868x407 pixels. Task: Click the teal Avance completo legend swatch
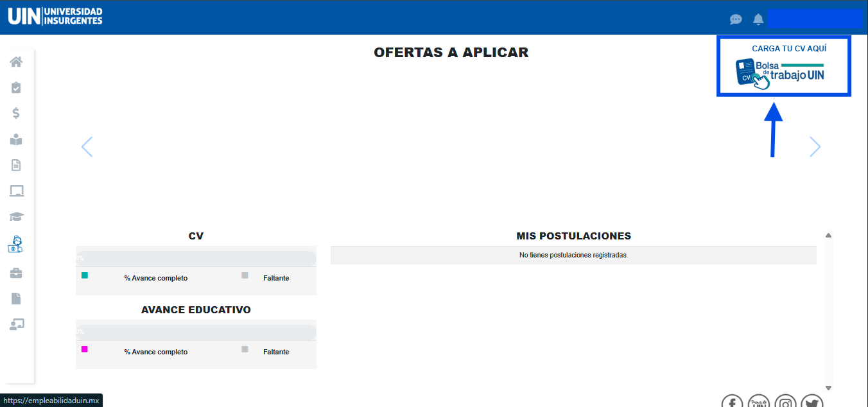pyautogui.click(x=85, y=275)
